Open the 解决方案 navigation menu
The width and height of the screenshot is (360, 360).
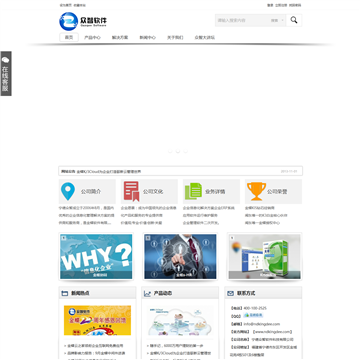pos(120,37)
